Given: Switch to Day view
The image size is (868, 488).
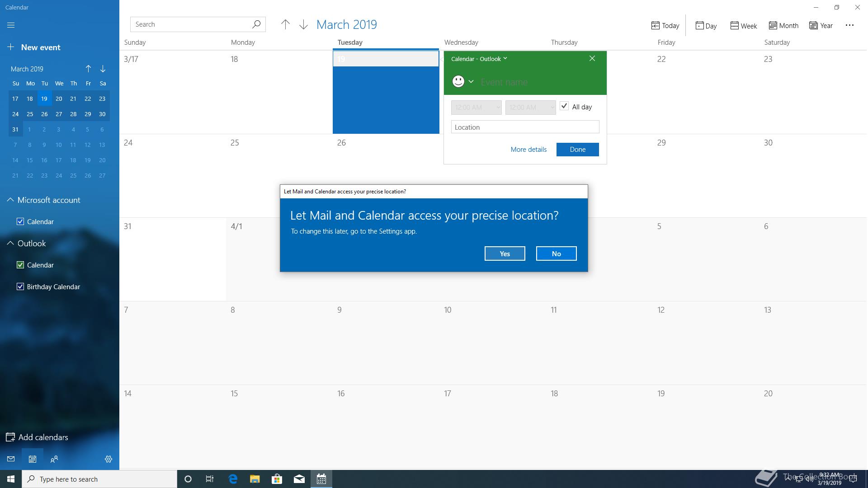Looking at the screenshot, I should 706,25.
